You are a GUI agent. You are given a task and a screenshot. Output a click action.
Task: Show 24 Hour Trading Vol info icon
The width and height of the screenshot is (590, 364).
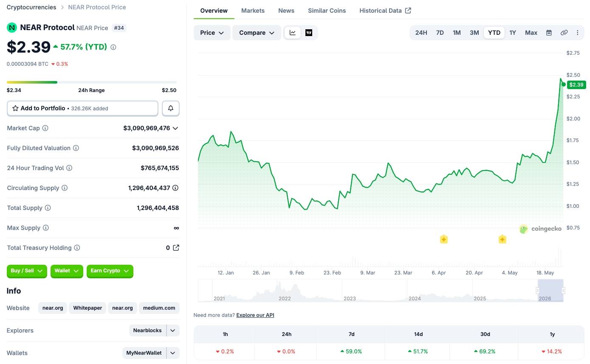pos(69,168)
